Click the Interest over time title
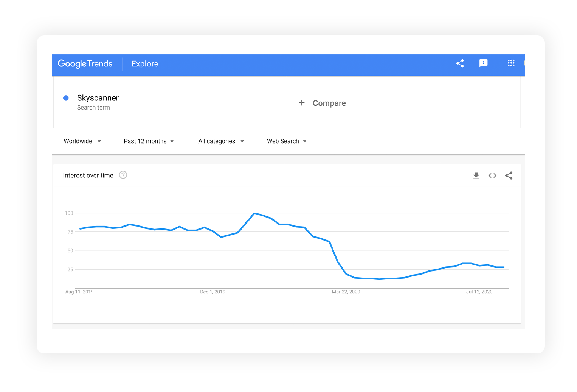The height and width of the screenshot is (392, 577). click(x=88, y=176)
